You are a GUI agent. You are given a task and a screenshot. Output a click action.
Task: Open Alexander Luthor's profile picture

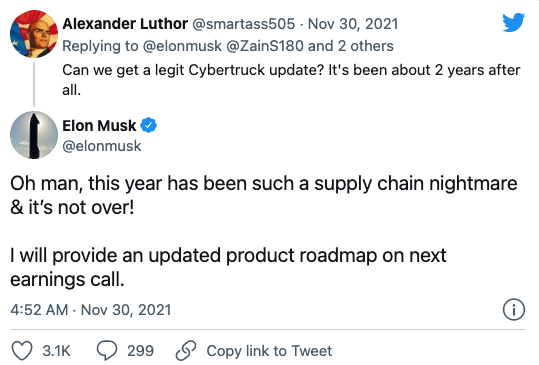click(34, 34)
